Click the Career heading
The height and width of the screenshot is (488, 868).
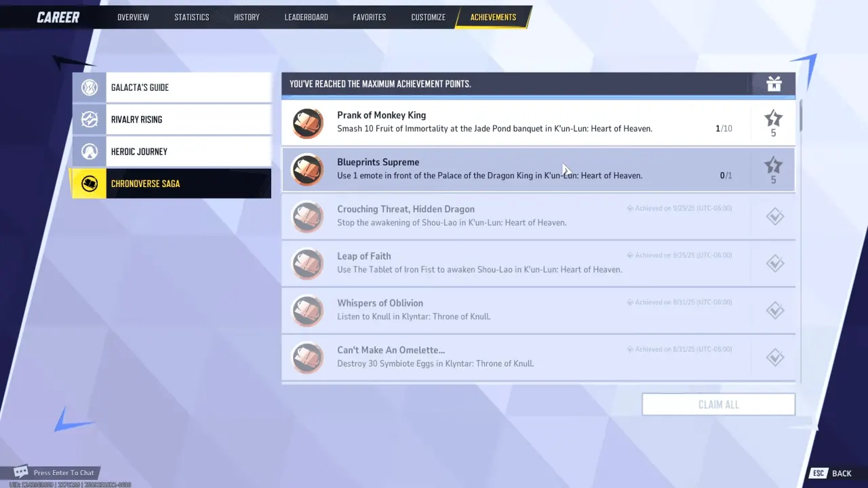click(58, 17)
